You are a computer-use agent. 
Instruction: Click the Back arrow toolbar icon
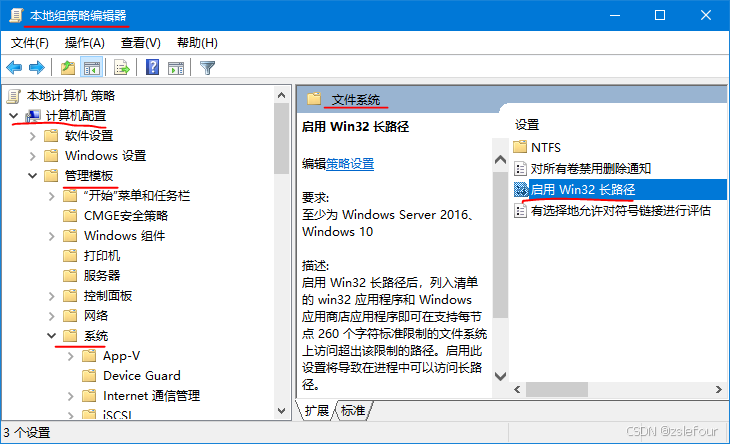click(14, 68)
